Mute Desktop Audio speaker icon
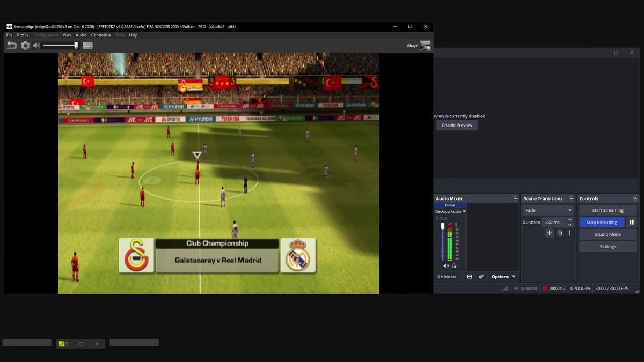Image resolution: width=644 pixels, height=362 pixels. pyautogui.click(x=445, y=266)
